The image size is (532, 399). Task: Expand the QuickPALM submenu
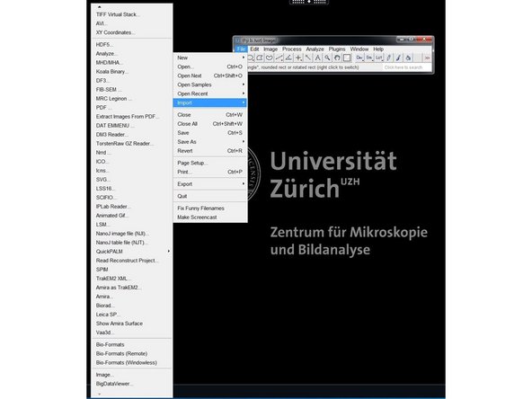(x=132, y=252)
